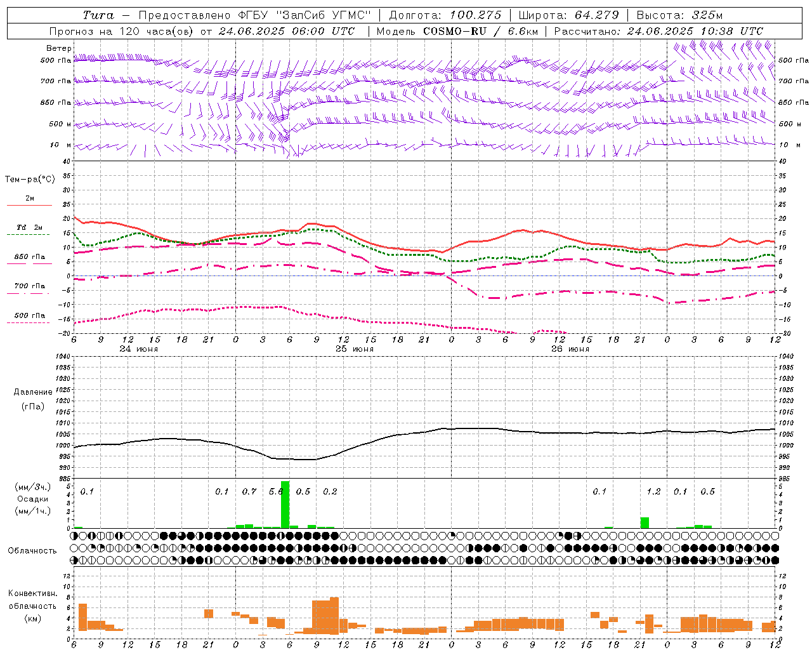Screen dimensions: 812x650
Task: Click the "Давление" pressure panel label
Action: (33, 392)
